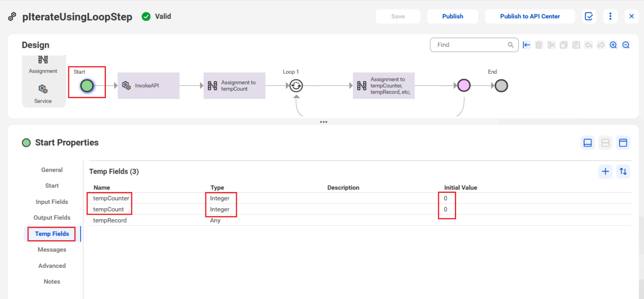This screenshot has height=299, width=644.
Task: Click Integer type for tempCounter
Action: 220,198
